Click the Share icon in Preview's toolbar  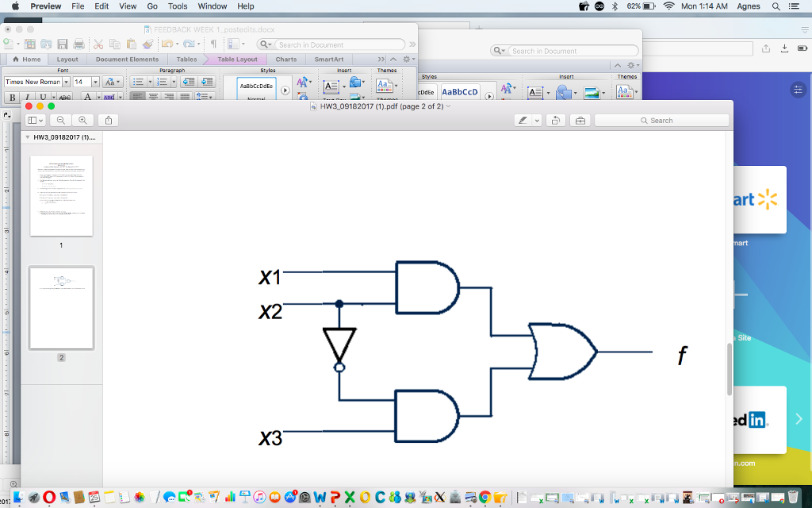pos(107,120)
